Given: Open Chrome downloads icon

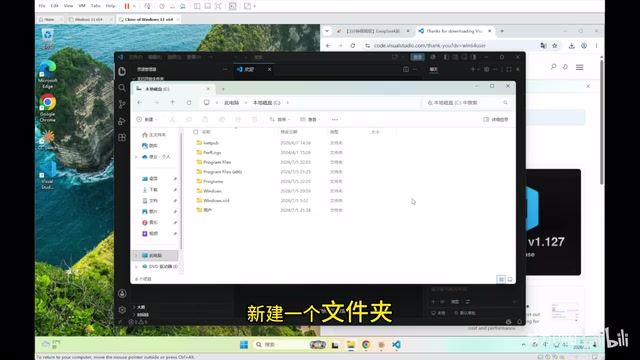Looking at the screenshot, I should (572, 46).
